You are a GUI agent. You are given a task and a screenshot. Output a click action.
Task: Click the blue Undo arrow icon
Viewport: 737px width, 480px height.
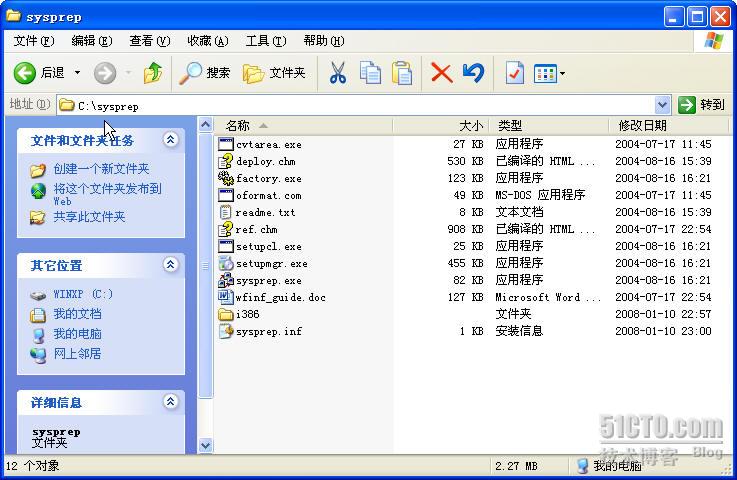click(x=473, y=73)
